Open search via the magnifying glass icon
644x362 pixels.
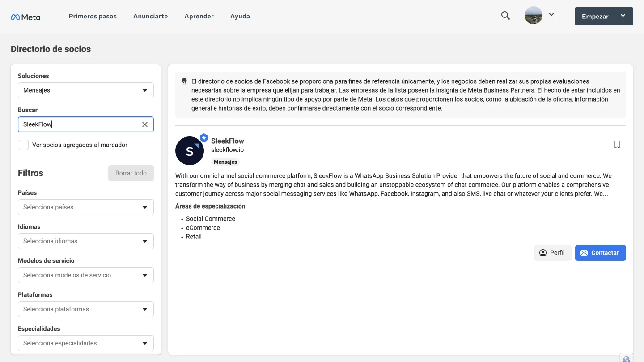(x=505, y=15)
